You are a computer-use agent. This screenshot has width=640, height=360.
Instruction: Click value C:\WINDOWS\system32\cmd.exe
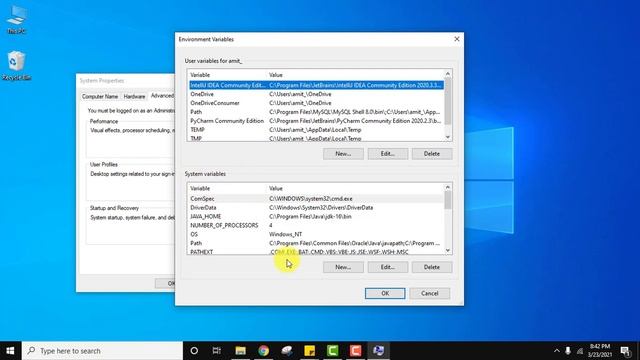tap(311, 199)
